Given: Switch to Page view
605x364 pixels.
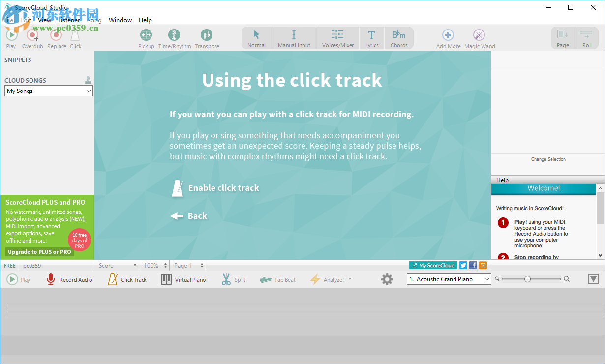Looking at the screenshot, I should click(563, 38).
